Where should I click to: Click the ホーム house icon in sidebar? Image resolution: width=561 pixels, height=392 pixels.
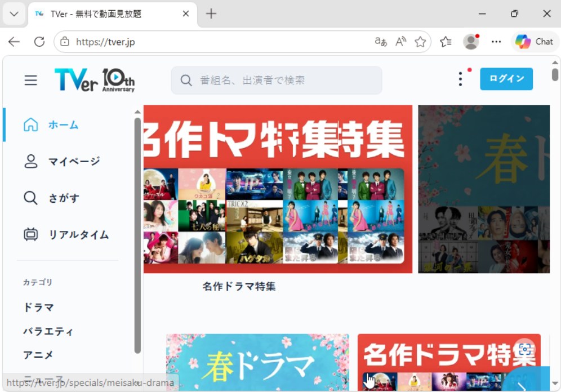pos(31,125)
